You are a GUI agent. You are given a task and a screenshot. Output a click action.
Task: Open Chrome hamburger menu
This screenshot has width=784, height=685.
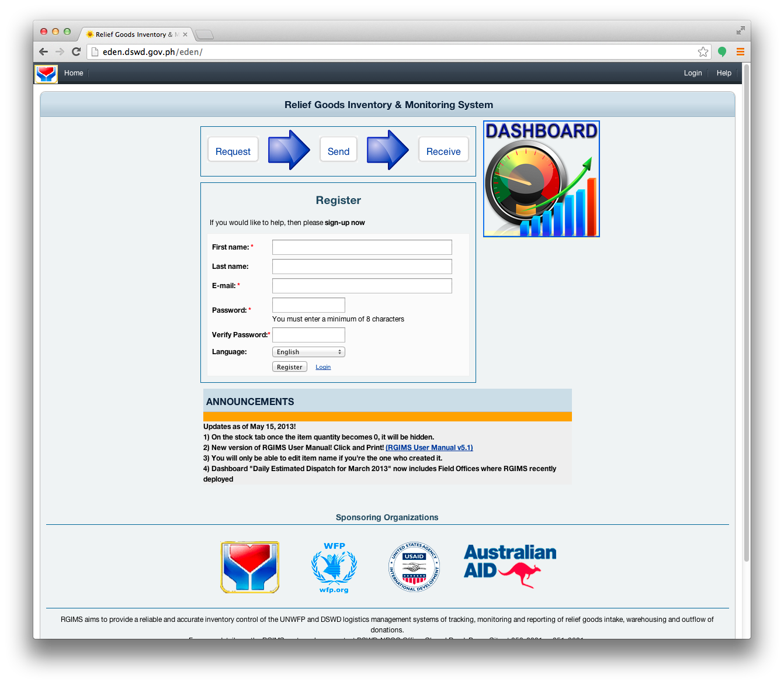740,52
